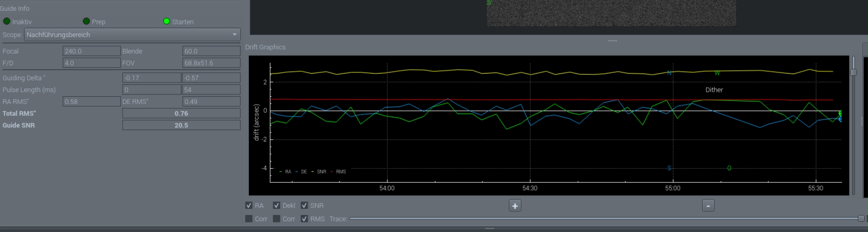868x232 pixels.
Task: Click the vertical zoom slider beside graph
Action: 853,72
